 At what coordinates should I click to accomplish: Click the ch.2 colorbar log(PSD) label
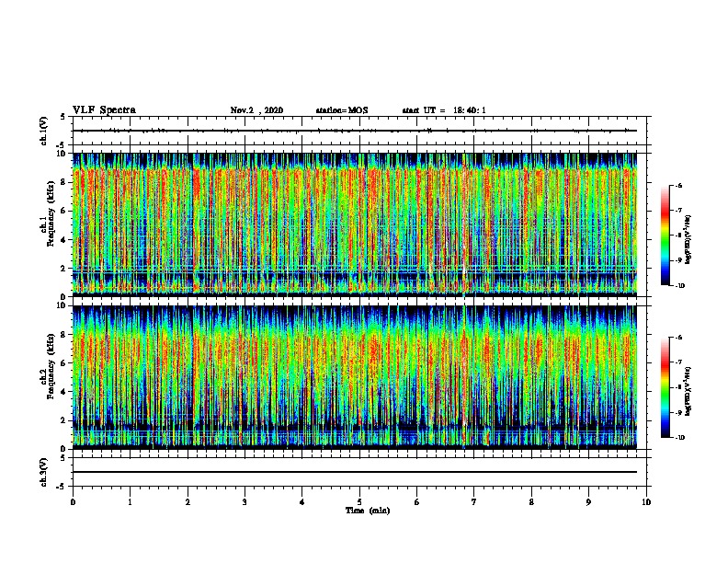point(688,391)
